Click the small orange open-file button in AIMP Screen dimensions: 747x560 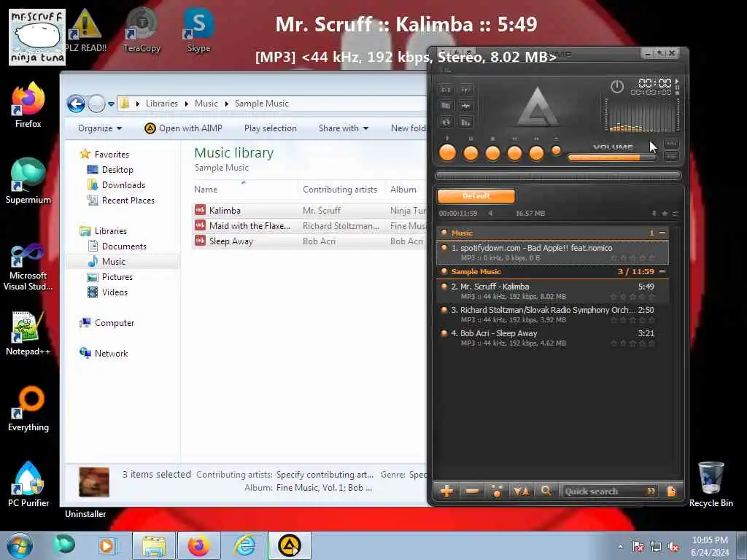tap(556, 150)
